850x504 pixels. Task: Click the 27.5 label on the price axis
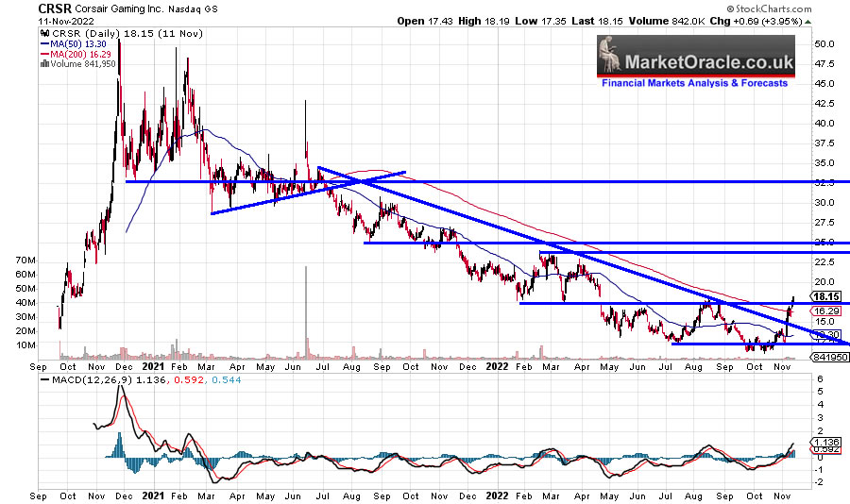(x=824, y=223)
